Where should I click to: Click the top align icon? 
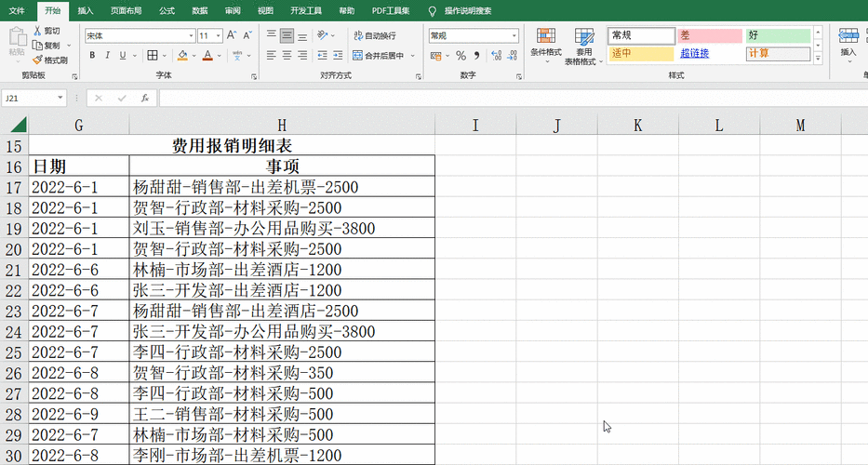(272, 35)
